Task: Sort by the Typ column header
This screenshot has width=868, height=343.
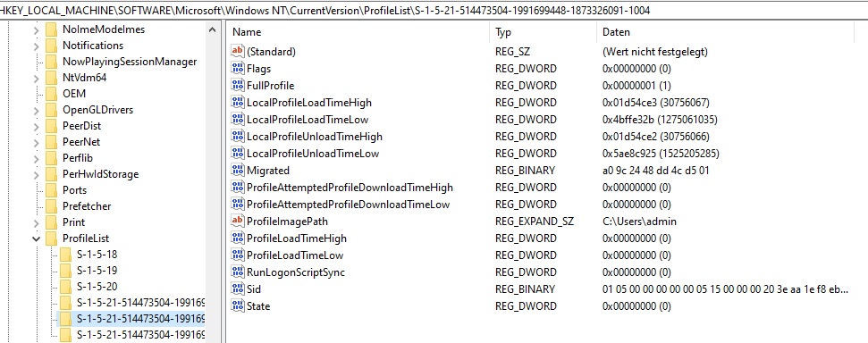Action: tap(543, 32)
